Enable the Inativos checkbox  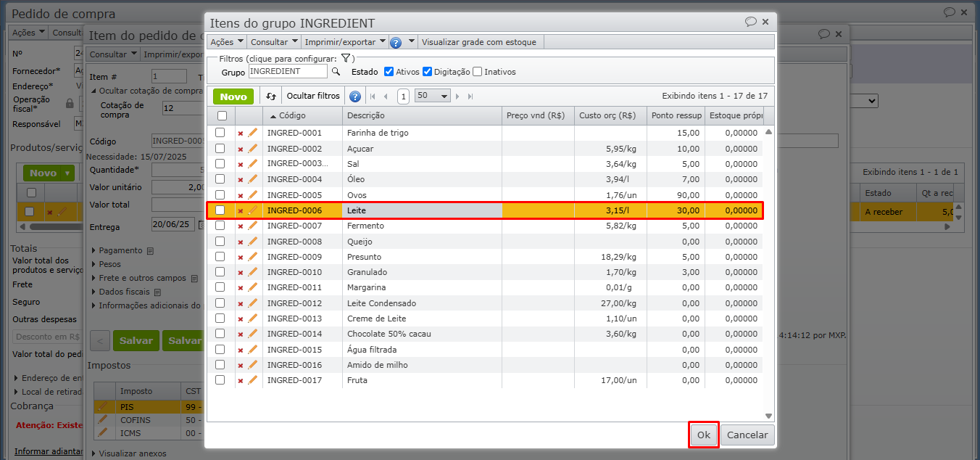477,72
